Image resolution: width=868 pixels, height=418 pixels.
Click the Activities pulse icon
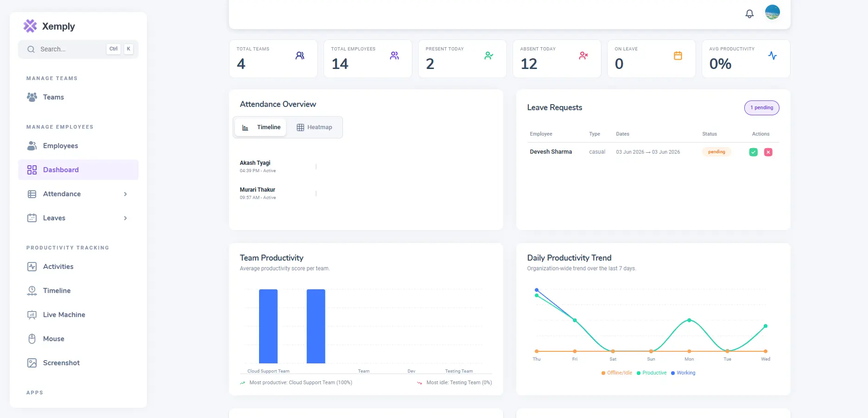click(32, 267)
